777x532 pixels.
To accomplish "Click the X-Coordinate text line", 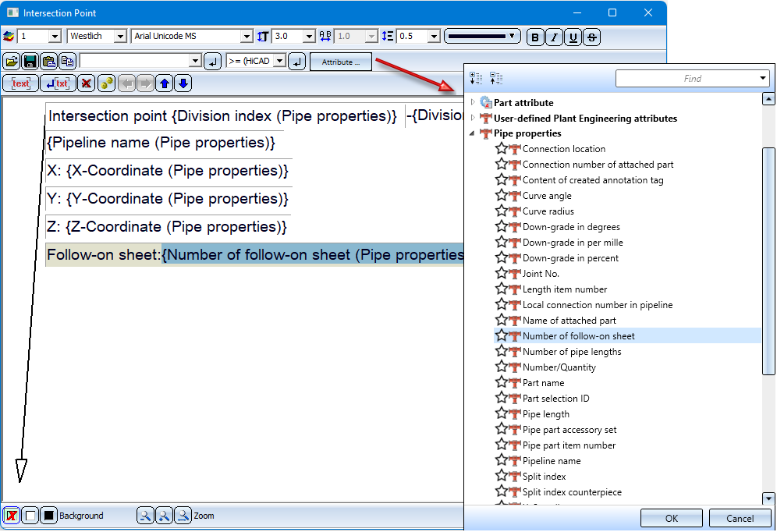I will coord(168,171).
